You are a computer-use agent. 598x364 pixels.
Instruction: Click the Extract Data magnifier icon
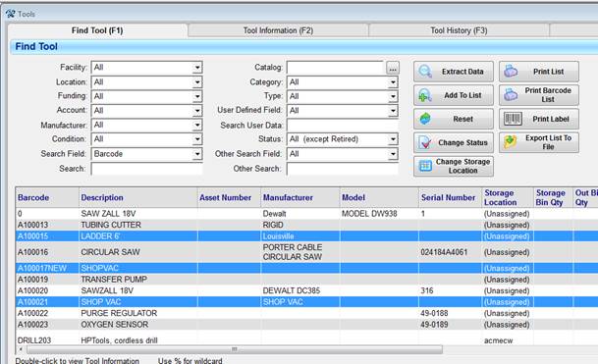(x=425, y=72)
